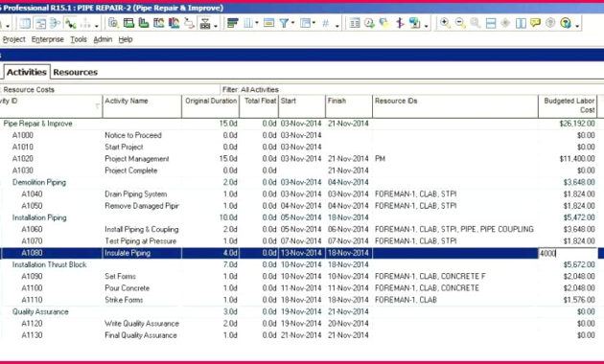Screen dimensions: 604x364
Task: Open the Group and Sort dropdown arrow
Action: point(314,23)
